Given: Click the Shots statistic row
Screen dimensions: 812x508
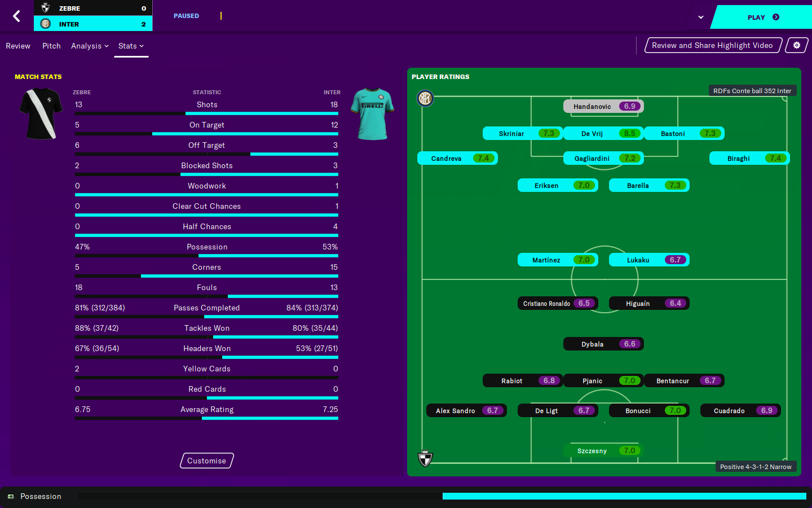Looking at the screenshot, I should [206, 106].
